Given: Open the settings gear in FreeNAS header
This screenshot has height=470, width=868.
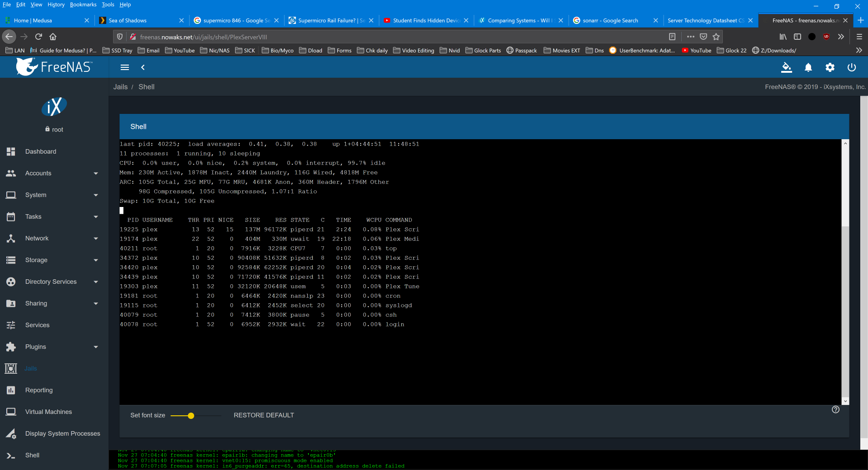Looking at the screenshot, I should [x=830, y=67].
